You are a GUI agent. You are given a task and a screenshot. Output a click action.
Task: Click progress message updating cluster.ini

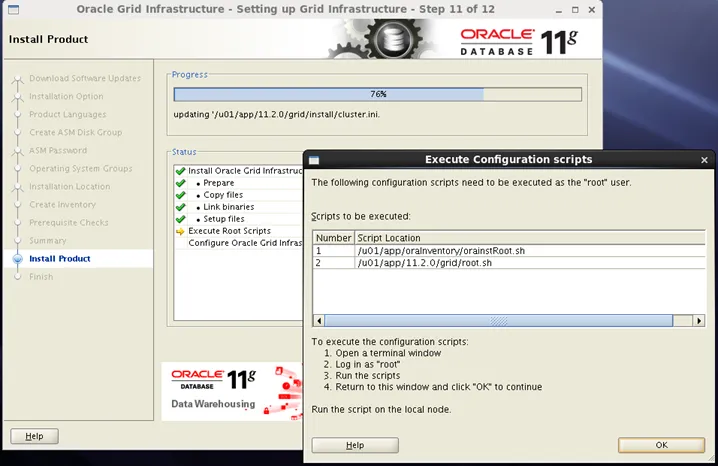[277, 114]
